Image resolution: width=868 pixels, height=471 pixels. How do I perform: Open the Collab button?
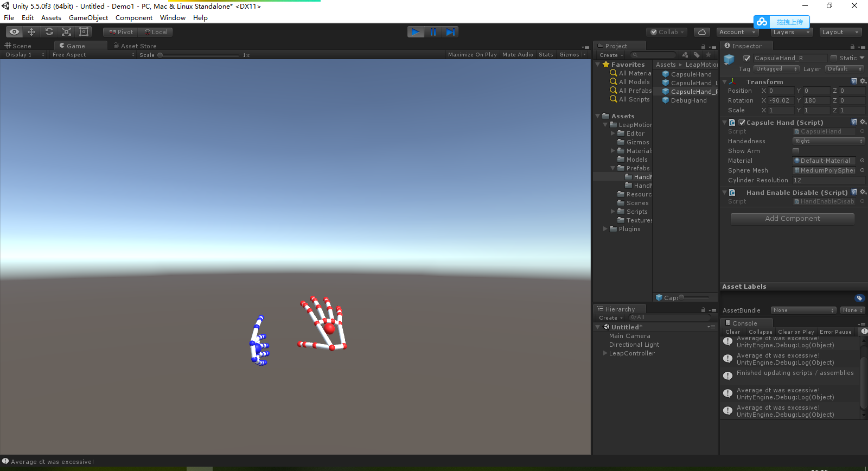668,32
